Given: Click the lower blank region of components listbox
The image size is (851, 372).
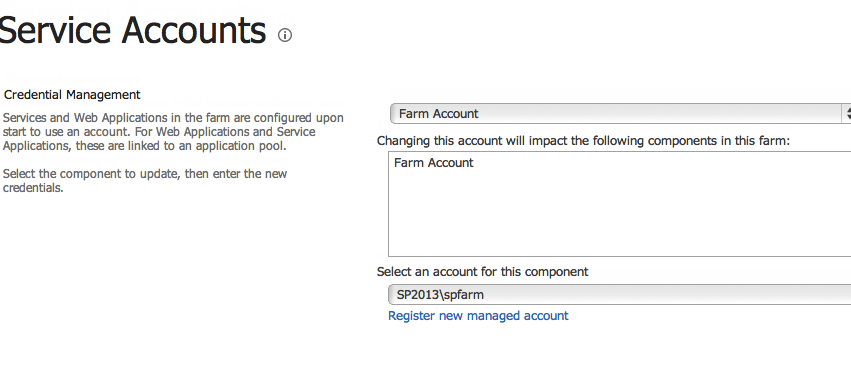Looking at the screenshot, I should (619, 234).
